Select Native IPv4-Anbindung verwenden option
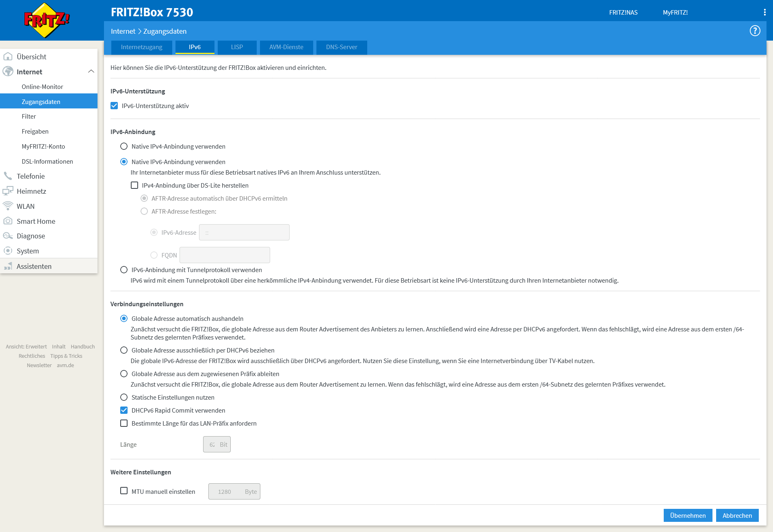Screen dimensions: 773x532 click(x=124, y=146)
